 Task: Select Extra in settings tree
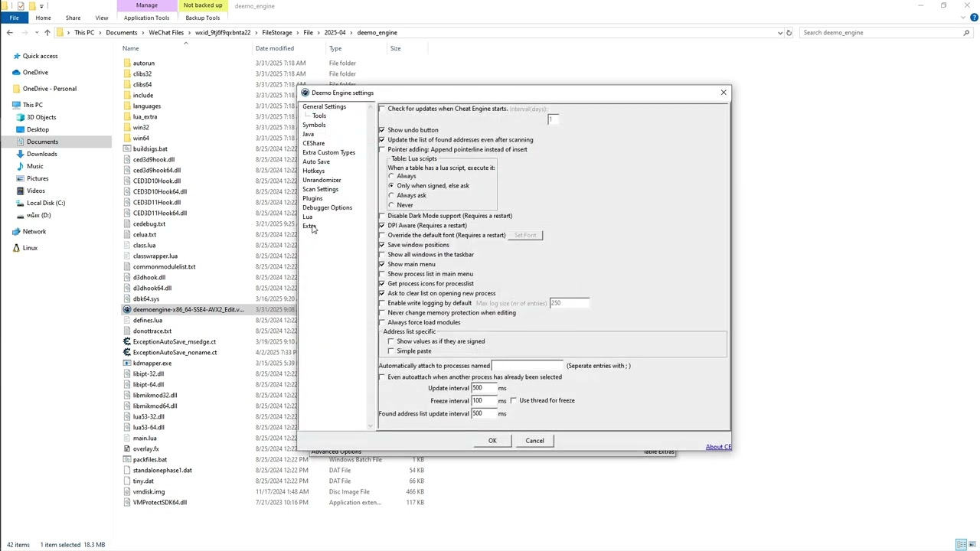(x=308, y=226)
